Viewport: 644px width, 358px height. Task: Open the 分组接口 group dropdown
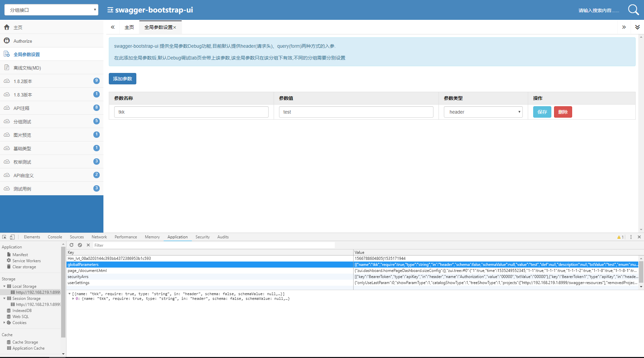[51, 10]
